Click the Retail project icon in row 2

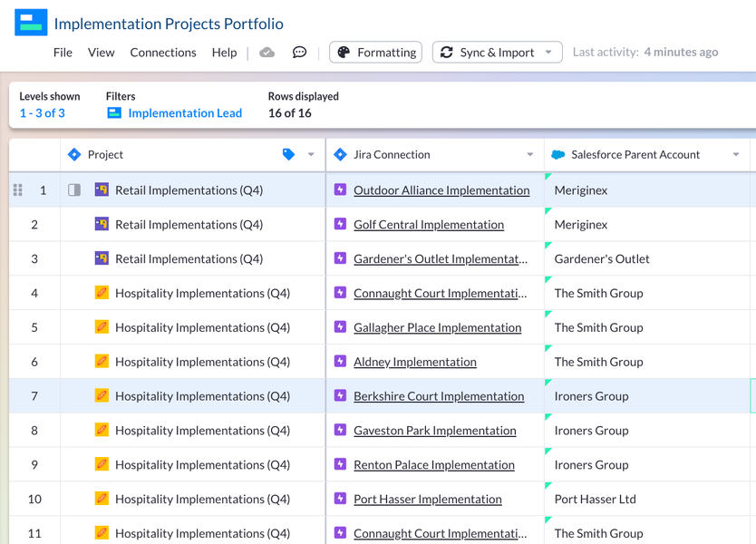102,224
